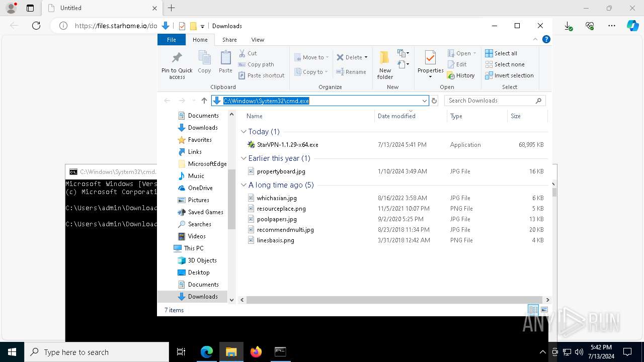This screenshot has width=644, height=362.
Task: Go up one folder level
Action: [x=204, y=101]
